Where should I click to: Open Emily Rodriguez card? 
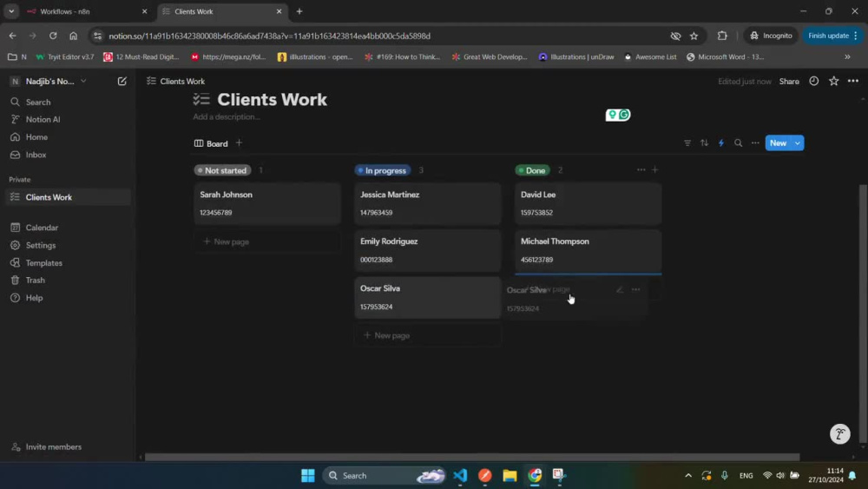427,250
